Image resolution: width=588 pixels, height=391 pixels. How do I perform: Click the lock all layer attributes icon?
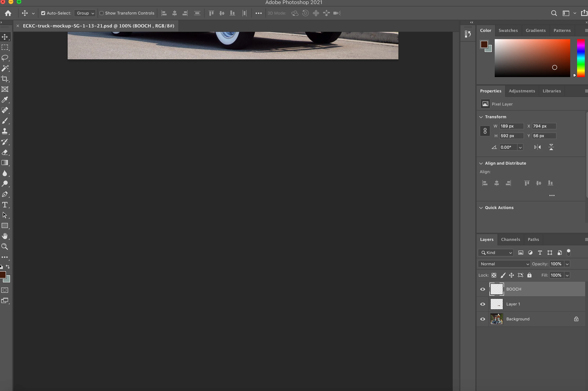(x=529, y=275)
